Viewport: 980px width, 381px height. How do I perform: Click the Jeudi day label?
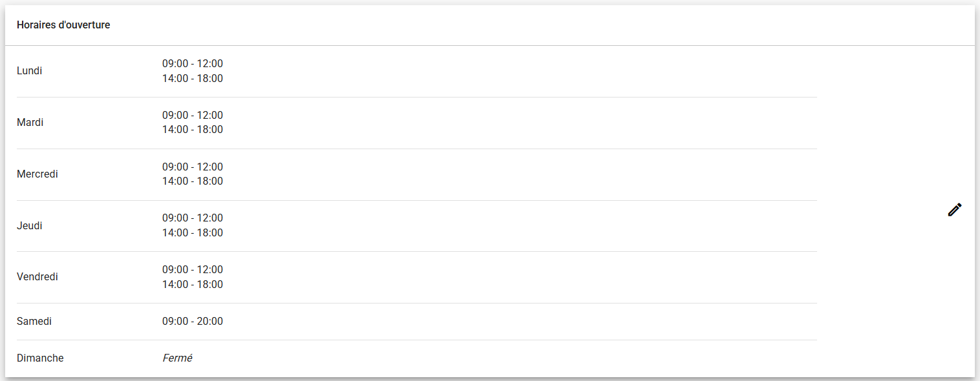30,226
